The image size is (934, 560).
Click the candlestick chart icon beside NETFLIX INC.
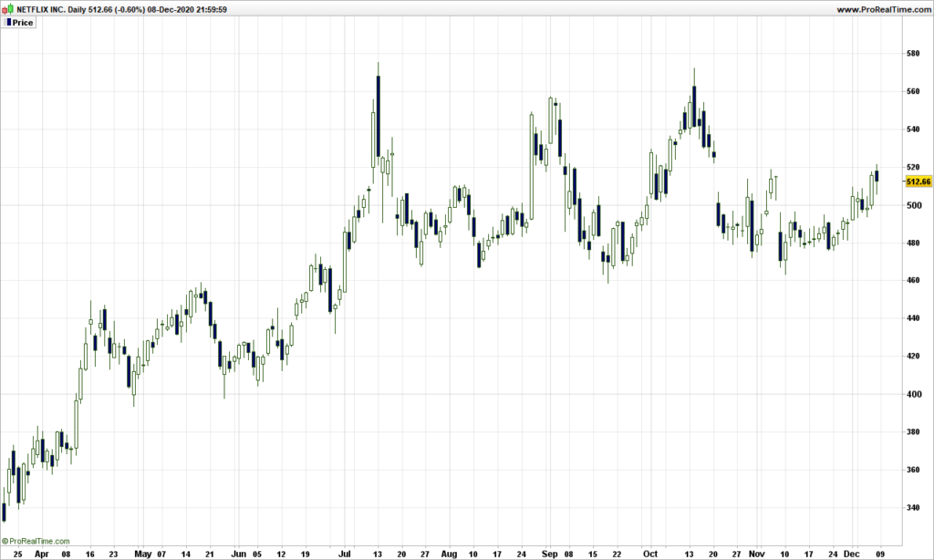click(7, 9)
